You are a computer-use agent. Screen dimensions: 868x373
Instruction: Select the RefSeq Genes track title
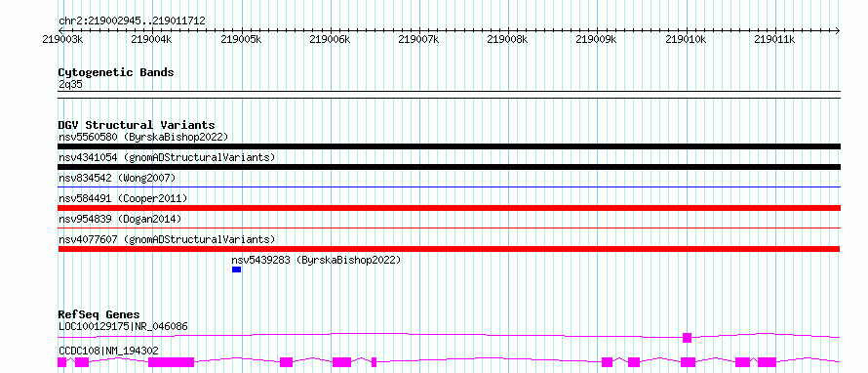tap(99, 315)
